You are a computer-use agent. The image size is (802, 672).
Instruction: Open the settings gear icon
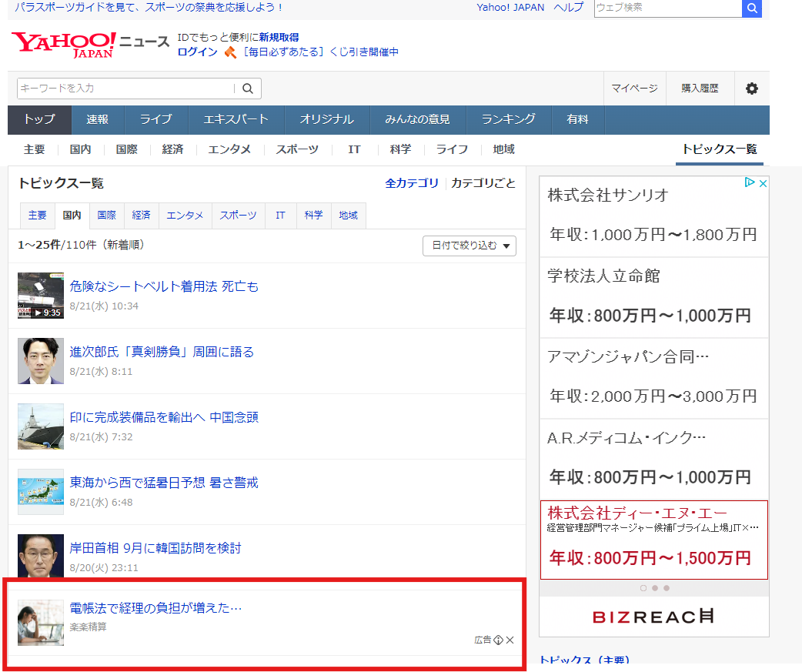click(x=751, y=89)
